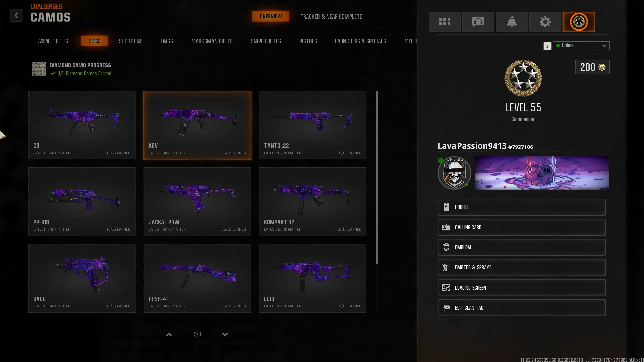Expand the Online status dropdown
The width and height of the screenshot is (644, 362).
(x=581, y=45)
